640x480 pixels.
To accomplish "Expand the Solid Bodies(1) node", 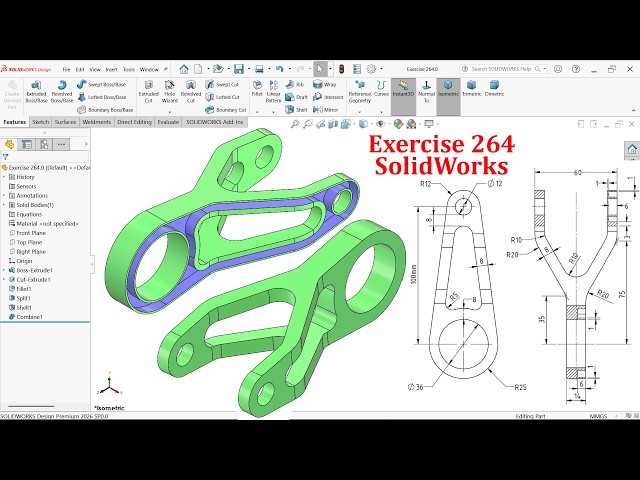I will [x=4, y=205].
